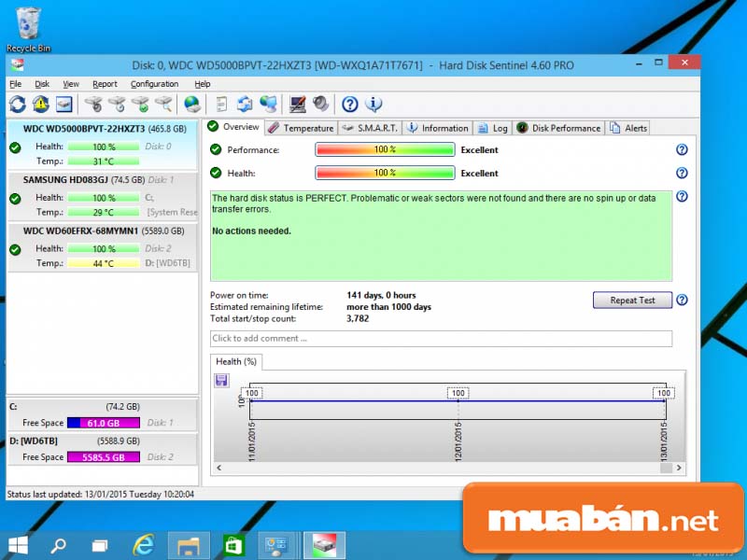
Task: Click the gray speaker sound icon
Action: coord(321,104)
